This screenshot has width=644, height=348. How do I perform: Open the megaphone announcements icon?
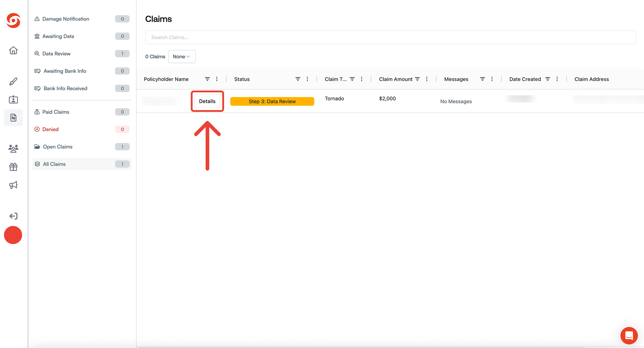pos(13,185)
